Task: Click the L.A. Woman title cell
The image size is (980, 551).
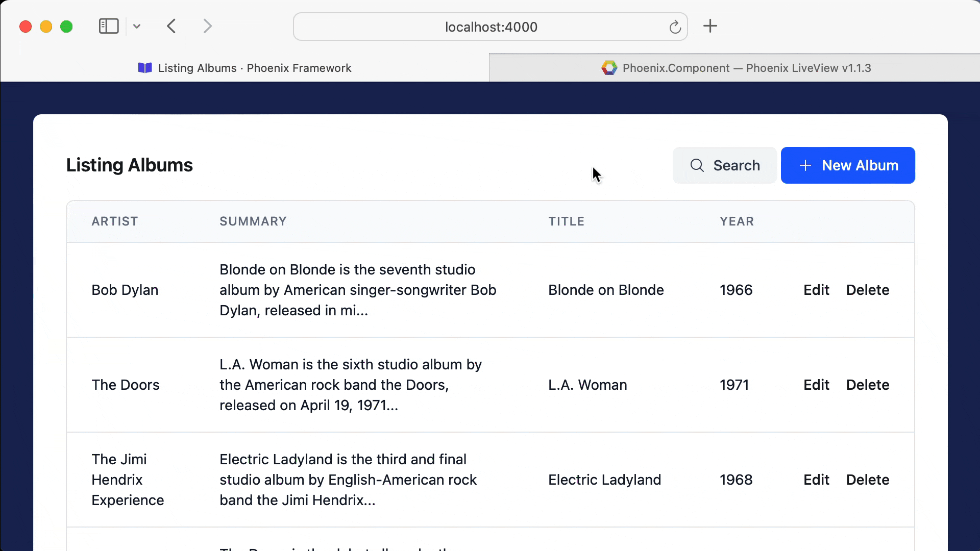Action: pos(587,385)
